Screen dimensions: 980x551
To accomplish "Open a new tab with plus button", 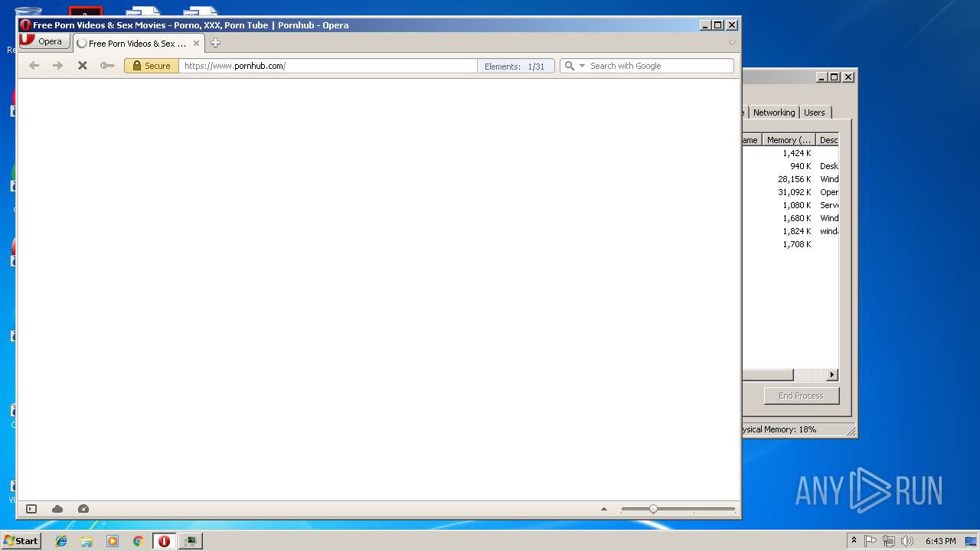I will (x=215, y=43).
